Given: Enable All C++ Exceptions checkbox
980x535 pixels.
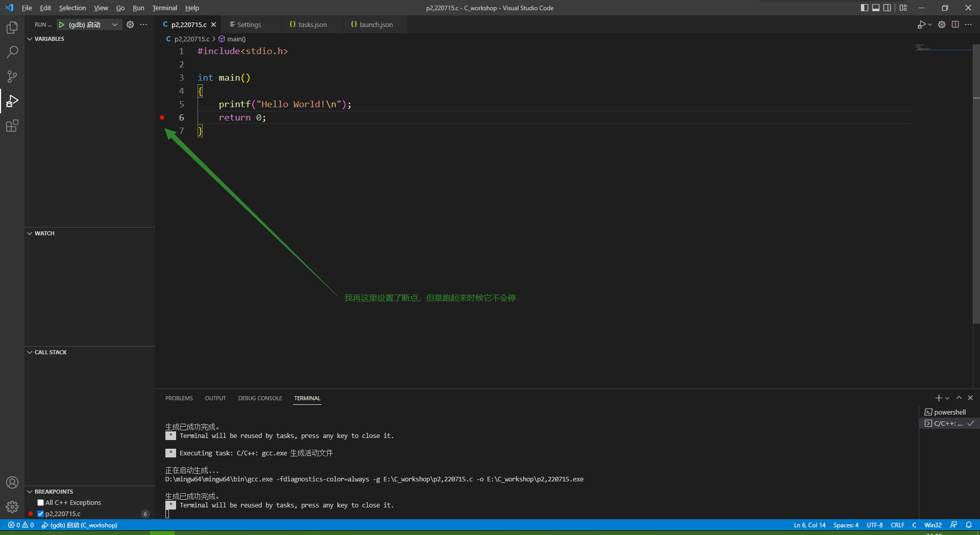Looking at the screenshot, I should pyautogui.click(x=40, y=503).
